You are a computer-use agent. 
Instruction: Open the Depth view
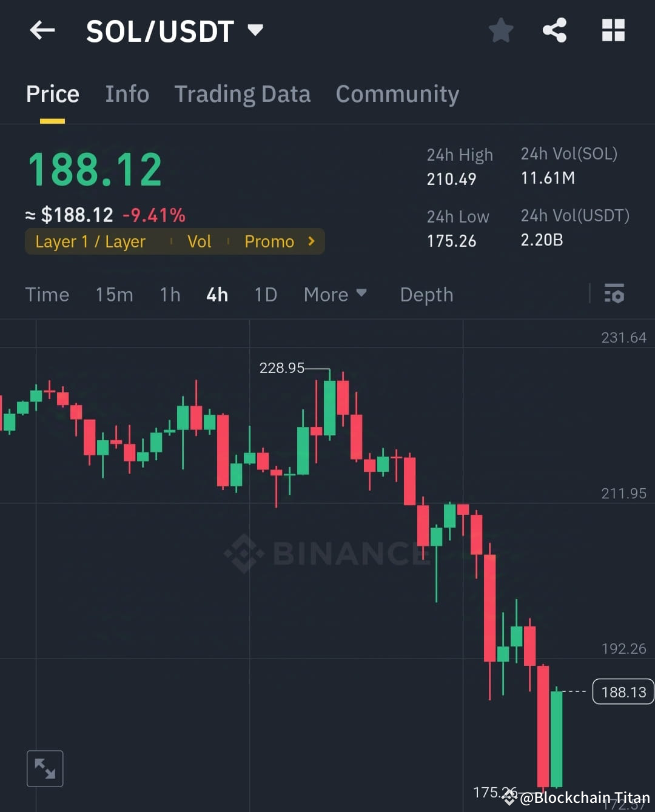click(426, 294)
